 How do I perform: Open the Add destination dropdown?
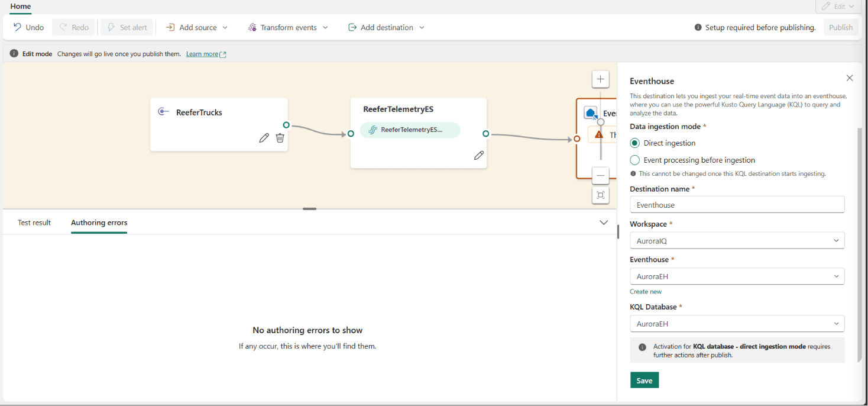[387, 27]
